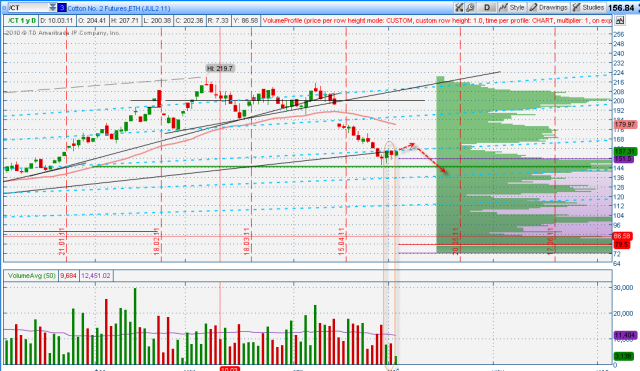The image size is (640, 371).
Task: Click the wrench settings icon
Action: 470,7
